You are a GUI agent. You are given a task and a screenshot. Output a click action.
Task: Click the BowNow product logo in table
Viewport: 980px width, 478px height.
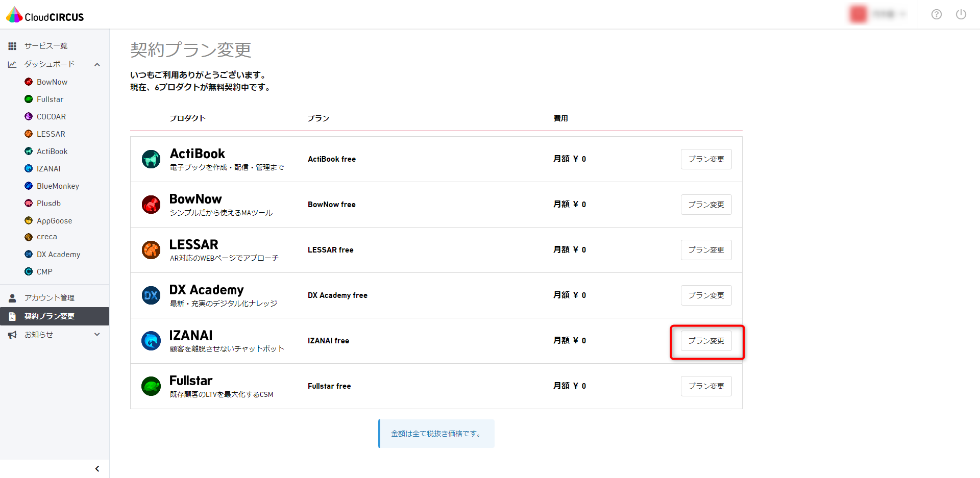[151, 205]
